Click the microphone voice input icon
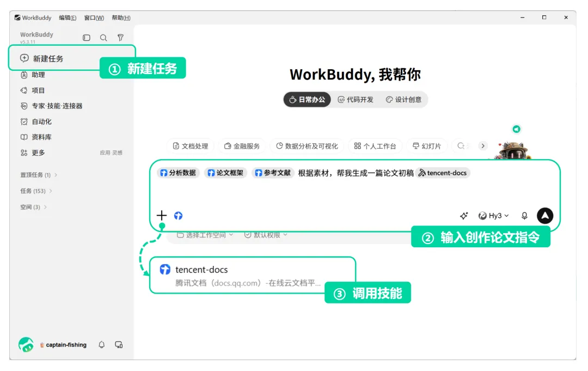This screenshot has width=588, height=371. click(x=525, y=216)
